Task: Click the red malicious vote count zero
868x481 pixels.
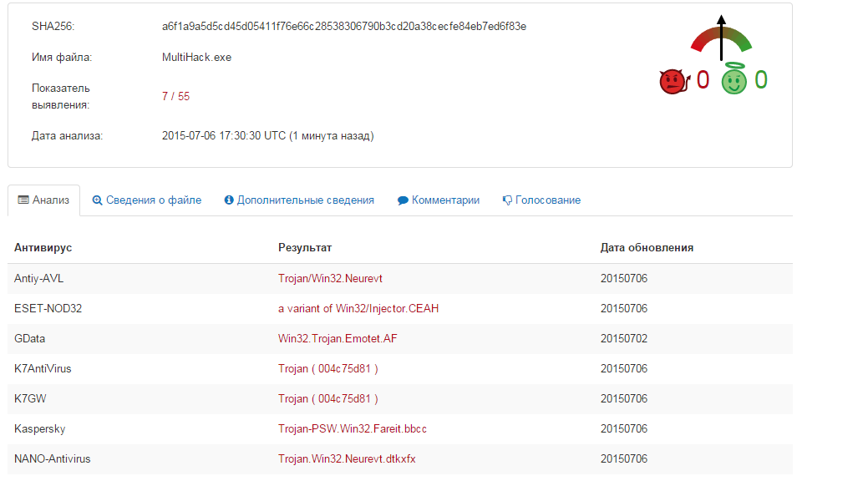Action: click(703, 80)
